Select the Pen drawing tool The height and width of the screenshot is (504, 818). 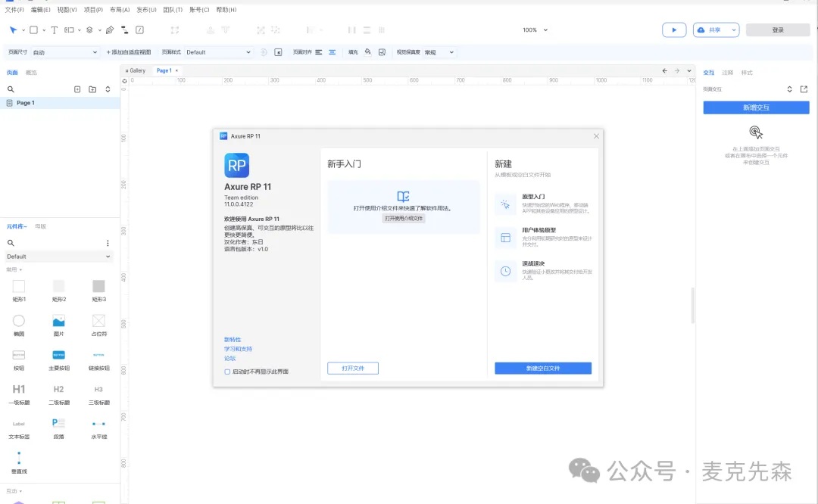110,30
